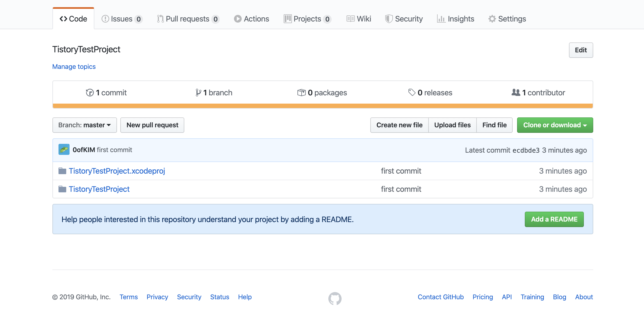
Task: Open the TistoryTestProject folder link
Action: [99, 189]
